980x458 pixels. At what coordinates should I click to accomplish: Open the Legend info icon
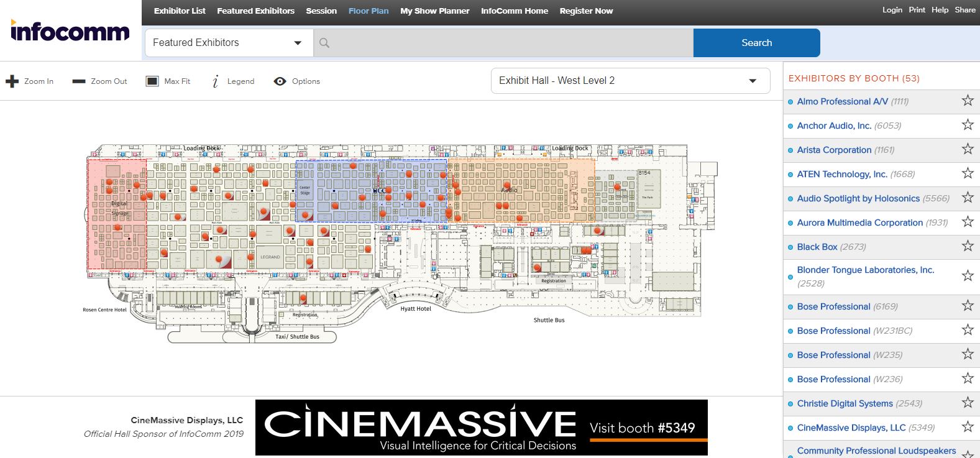point(216,81)
